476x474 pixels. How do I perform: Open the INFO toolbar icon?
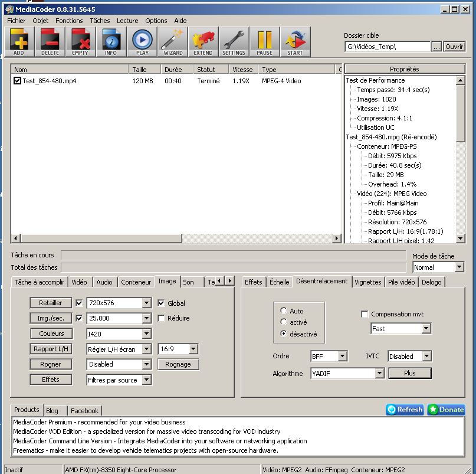111,41
